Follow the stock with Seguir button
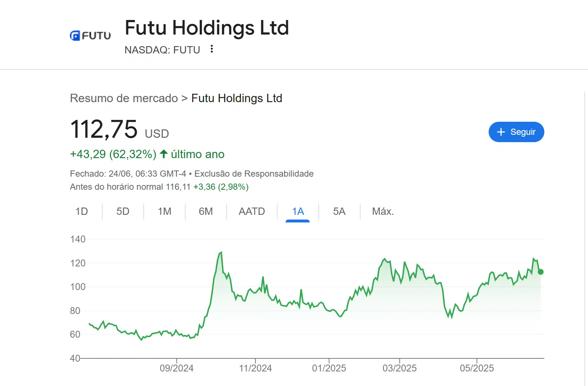 pos(516,132)
